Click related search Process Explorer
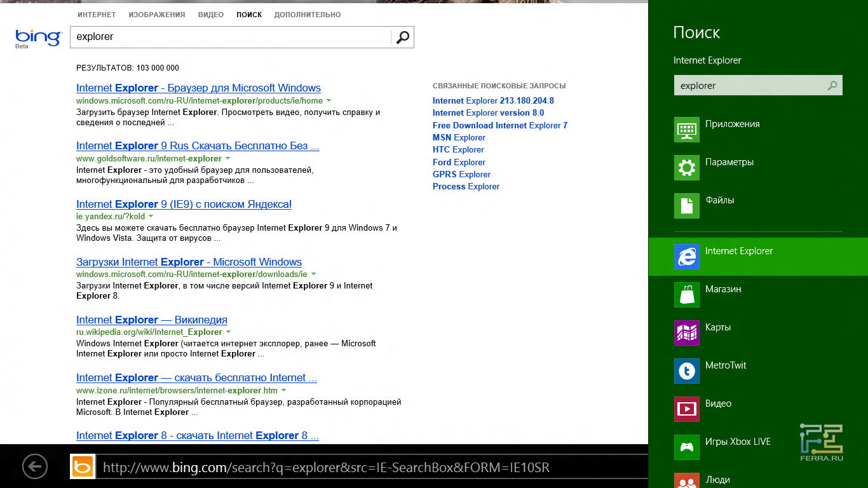 click(x=466, y=186)
